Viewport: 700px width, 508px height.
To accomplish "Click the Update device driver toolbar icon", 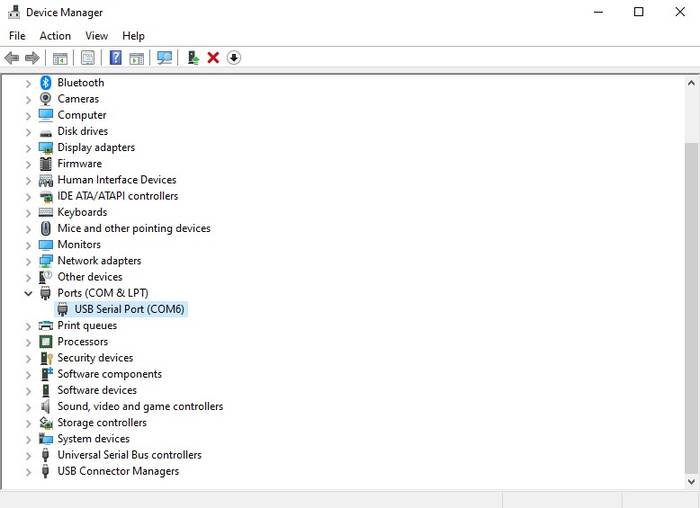I will coord(193,58).
